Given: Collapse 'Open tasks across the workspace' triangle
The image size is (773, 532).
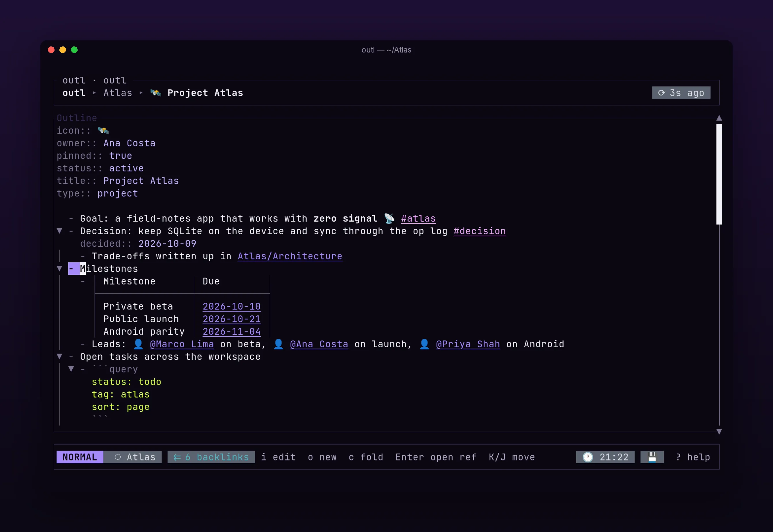Looking at the screenshot, I should (x=60, y=356).
